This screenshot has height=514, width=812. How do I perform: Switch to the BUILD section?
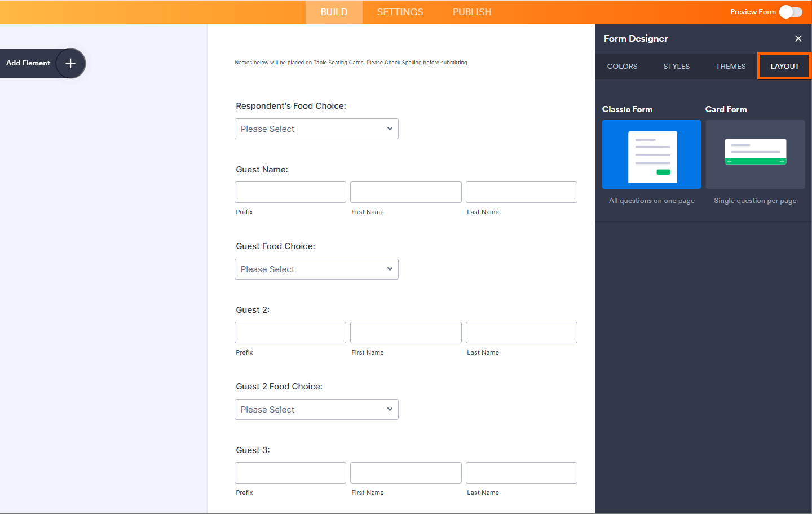point(334,12)
